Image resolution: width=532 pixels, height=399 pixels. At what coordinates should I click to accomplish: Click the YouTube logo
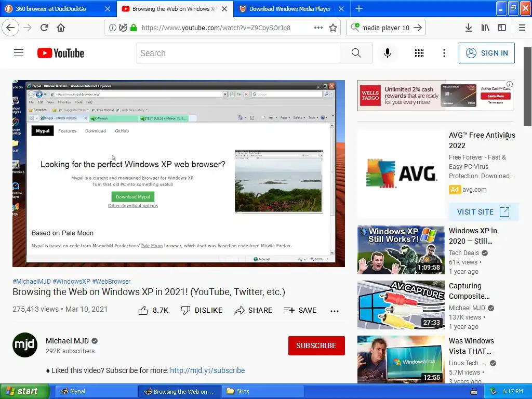60,53
